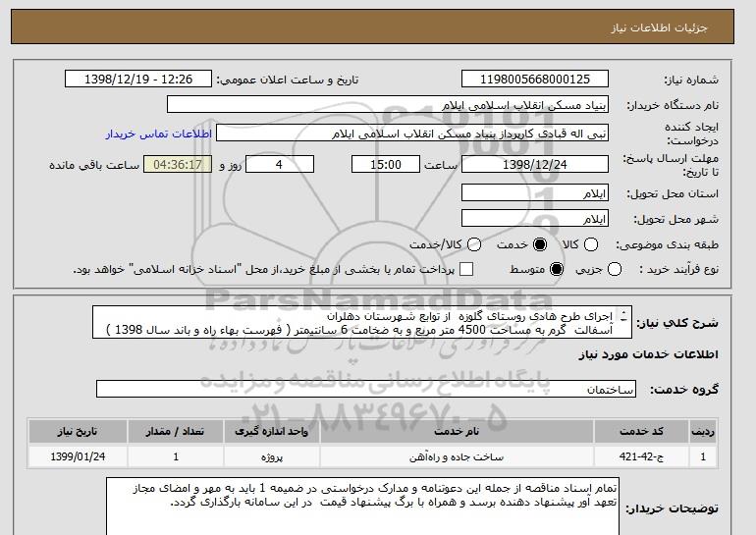
Task: Click the buyer organization name field
Action: click(388, 105)
